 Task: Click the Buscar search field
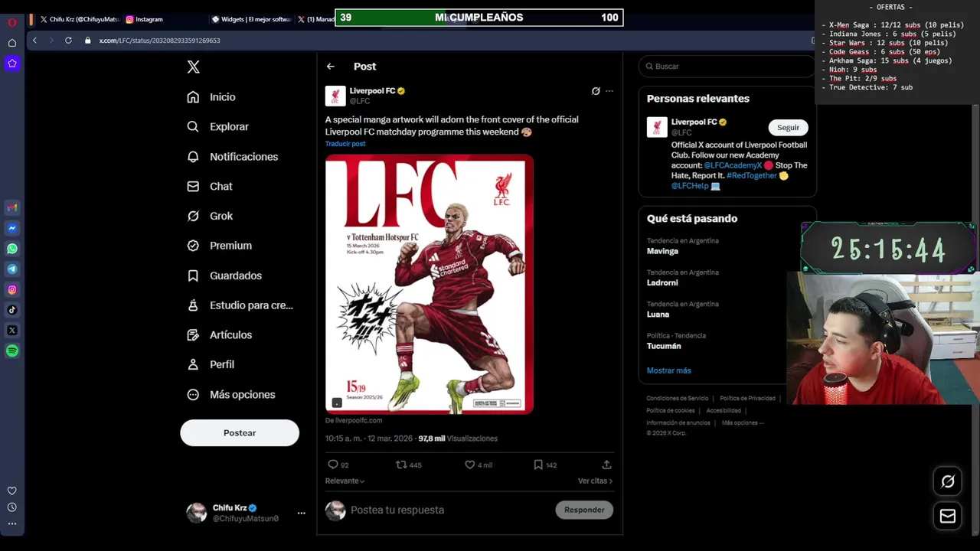(727, 67)
